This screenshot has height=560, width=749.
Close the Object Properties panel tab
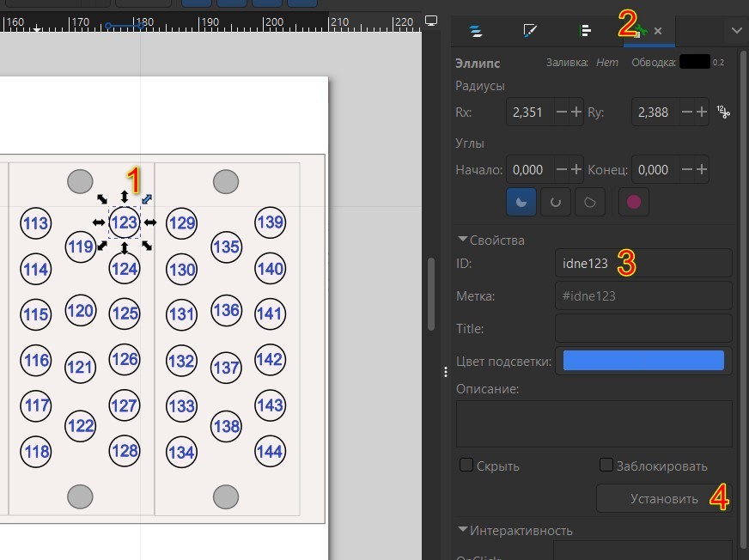[658, 31]
